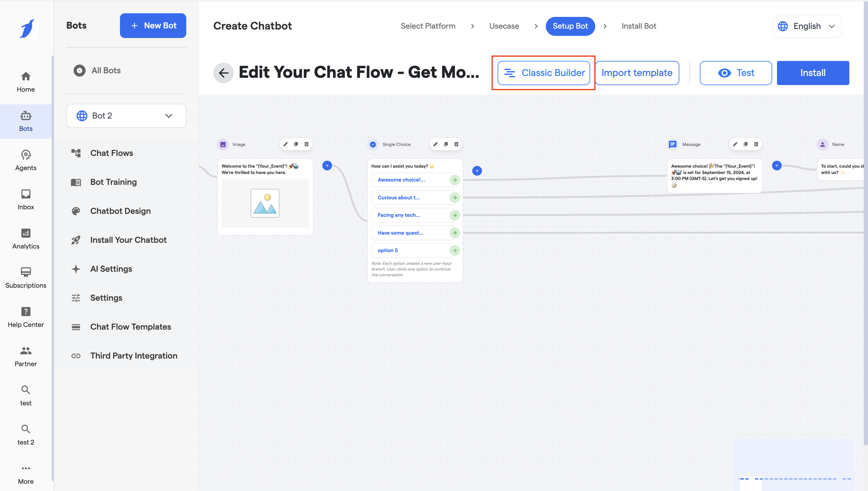Click the edit pencil on Image node
Screen dimensions: 868x491
click(x=285, y=144)
